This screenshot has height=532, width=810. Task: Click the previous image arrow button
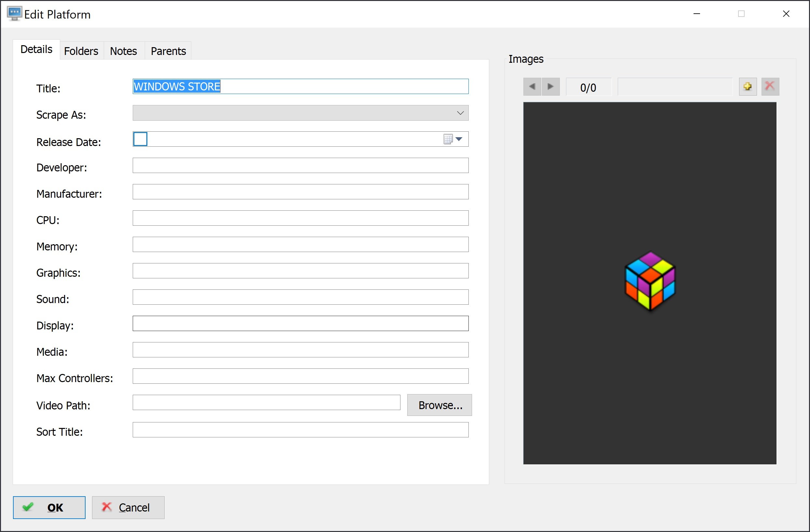coord(532,87)
